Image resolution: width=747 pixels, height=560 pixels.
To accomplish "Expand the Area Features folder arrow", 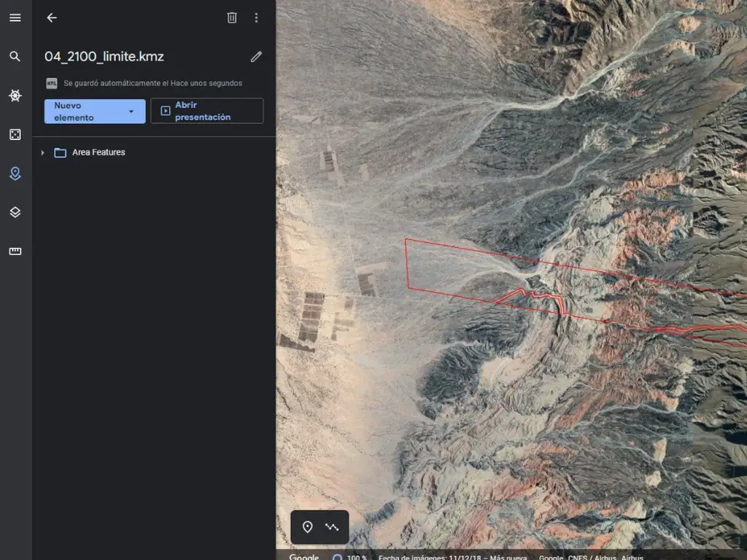I will point(43,152).
